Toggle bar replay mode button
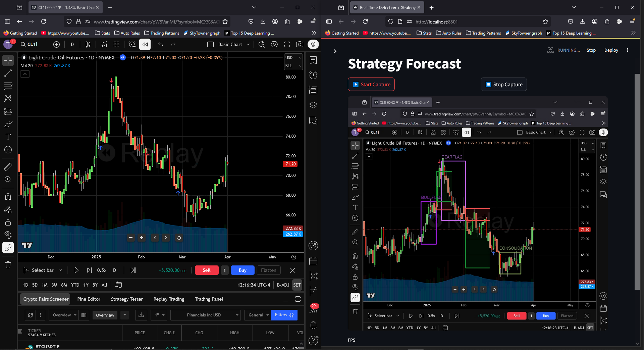 (x=145, y=44)
